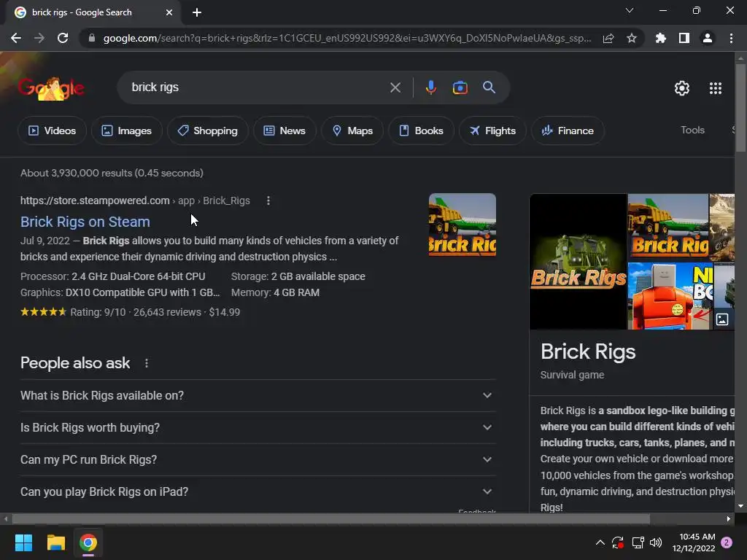This screenshot has height=560, width=747.
Task: Switch to Finance results
Action: [568, 131]
